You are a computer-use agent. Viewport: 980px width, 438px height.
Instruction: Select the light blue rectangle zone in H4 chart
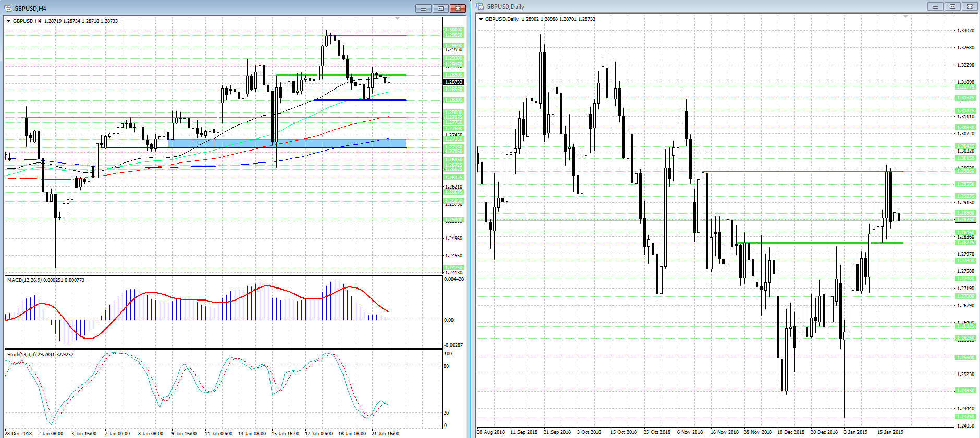click(287, 143)
